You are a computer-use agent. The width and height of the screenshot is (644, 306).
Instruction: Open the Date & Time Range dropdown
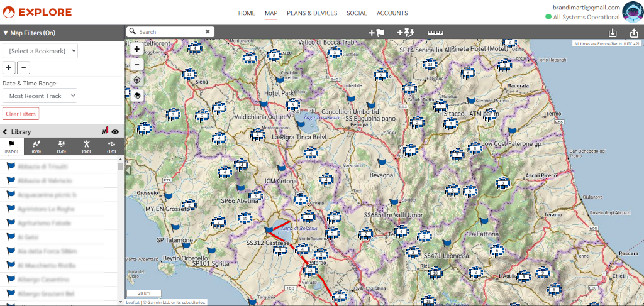point(40,96)
